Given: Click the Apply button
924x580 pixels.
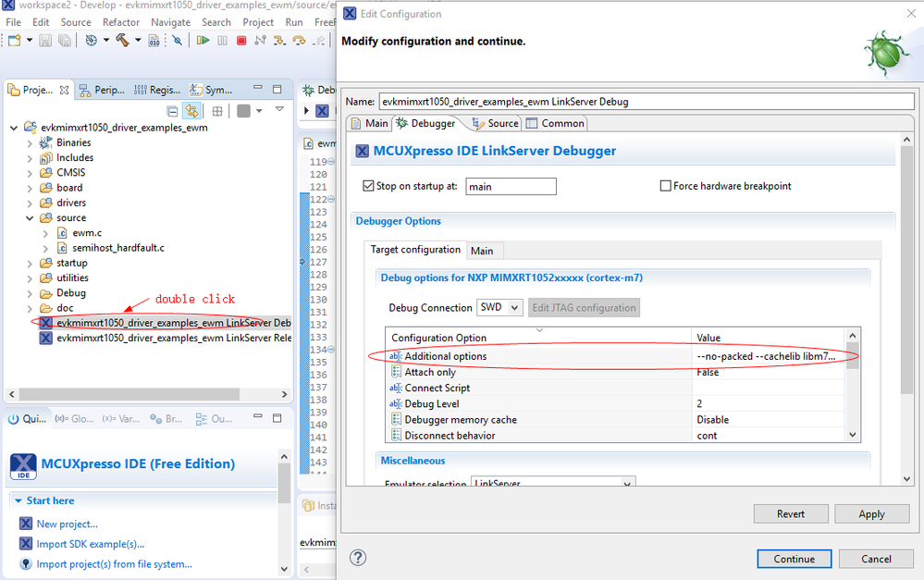Looking at the screenshot, I should 871,514.
